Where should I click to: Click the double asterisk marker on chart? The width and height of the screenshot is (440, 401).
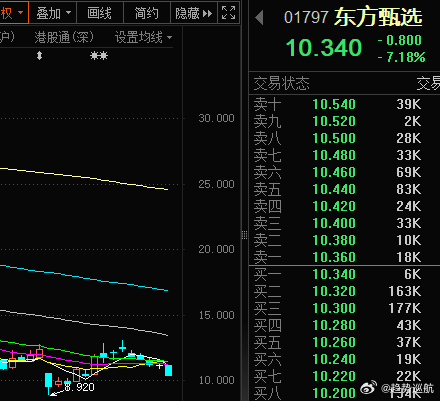coord(99,55)
